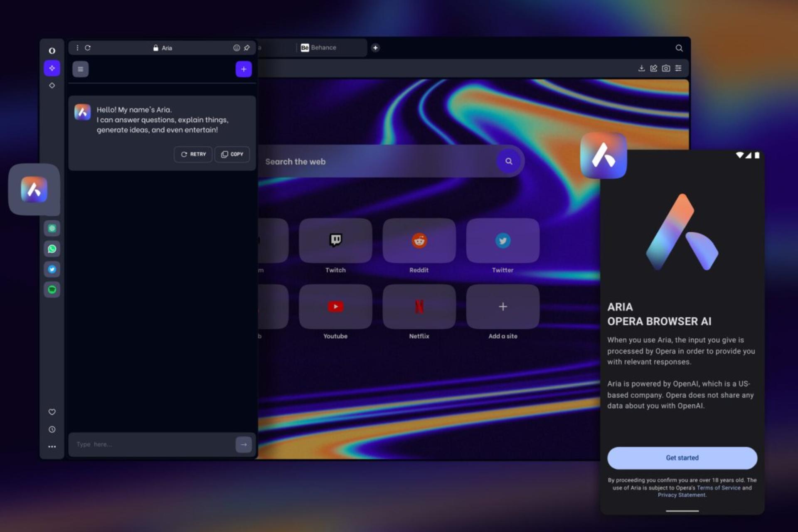The width and height of the screenshot is (798, 532).
Task: Open the Terms of Service link
Action: [x=718, y=488]
